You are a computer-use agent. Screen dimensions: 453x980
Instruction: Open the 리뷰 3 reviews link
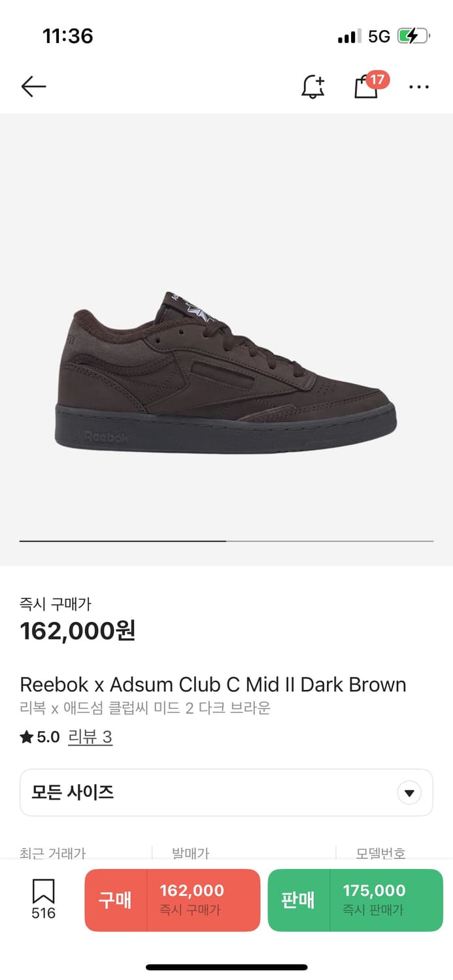click(x=90, y=738)
